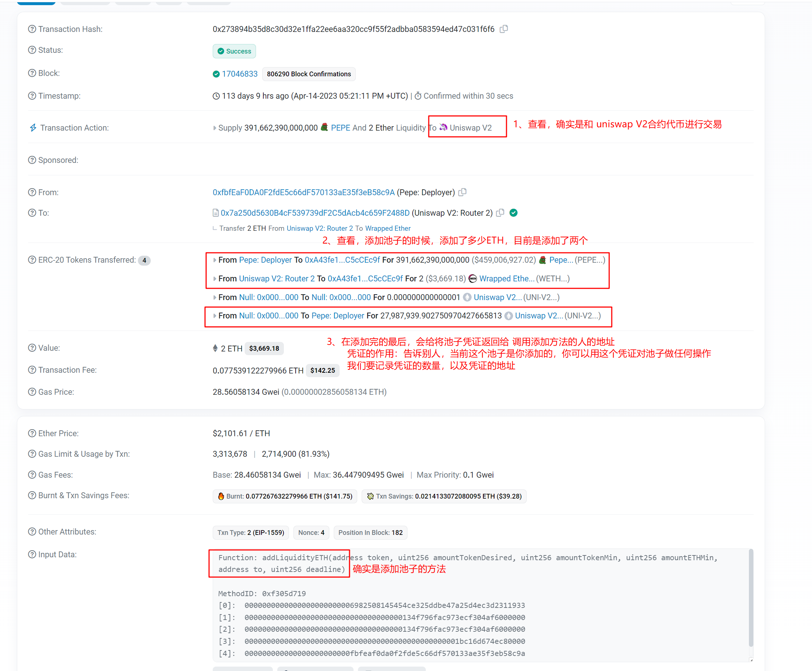This screenshot has height=671, width=812.
Task: Click help icon beside Ether Price
Action: (32, 433)
